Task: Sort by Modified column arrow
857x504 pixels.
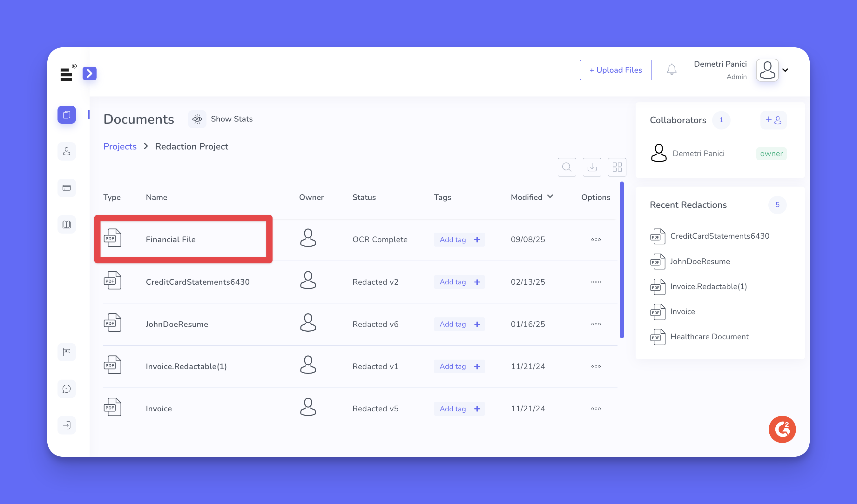Action: (550, 196)
